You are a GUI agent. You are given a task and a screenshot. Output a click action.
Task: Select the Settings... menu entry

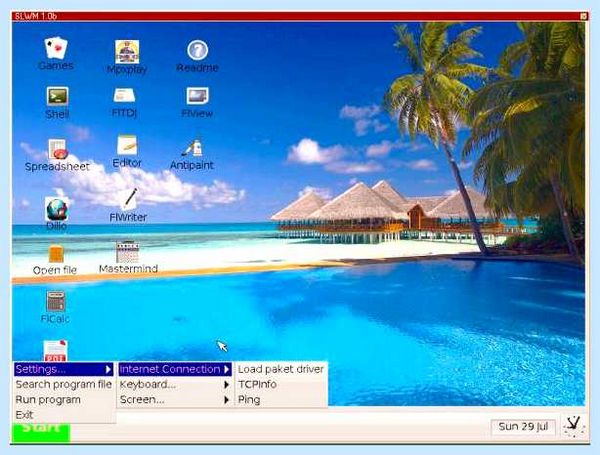click(64, 369)
